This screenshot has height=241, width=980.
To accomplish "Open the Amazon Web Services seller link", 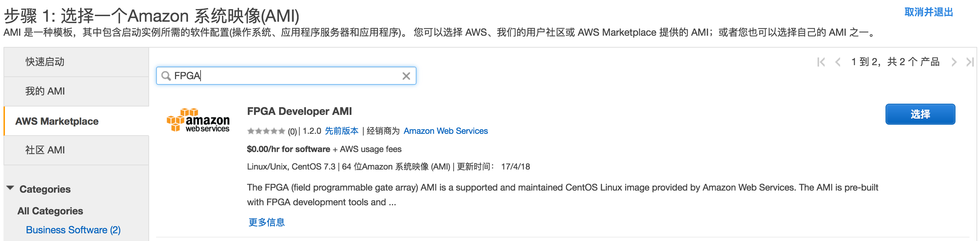I will click(x=446, y=131).
